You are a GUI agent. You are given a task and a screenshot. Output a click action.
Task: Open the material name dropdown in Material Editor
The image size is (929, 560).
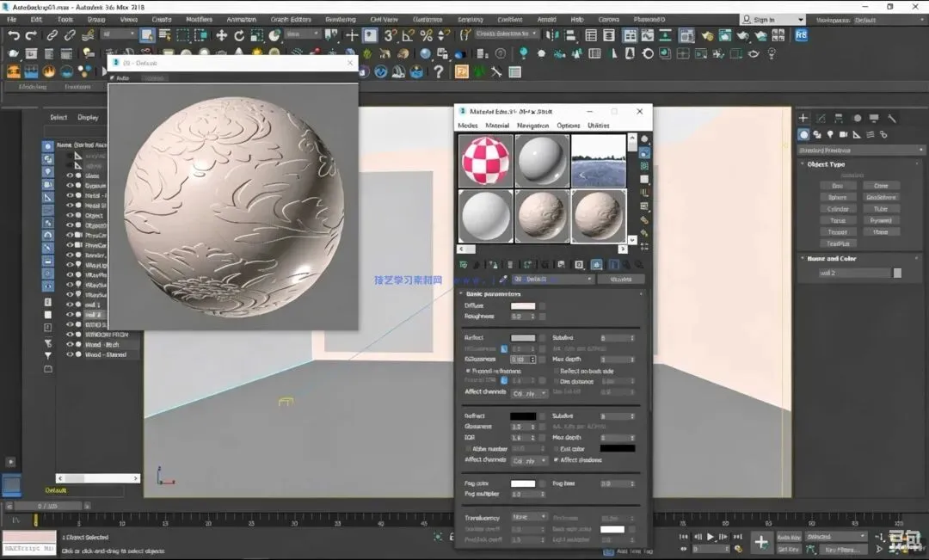(x=553, y=279)
